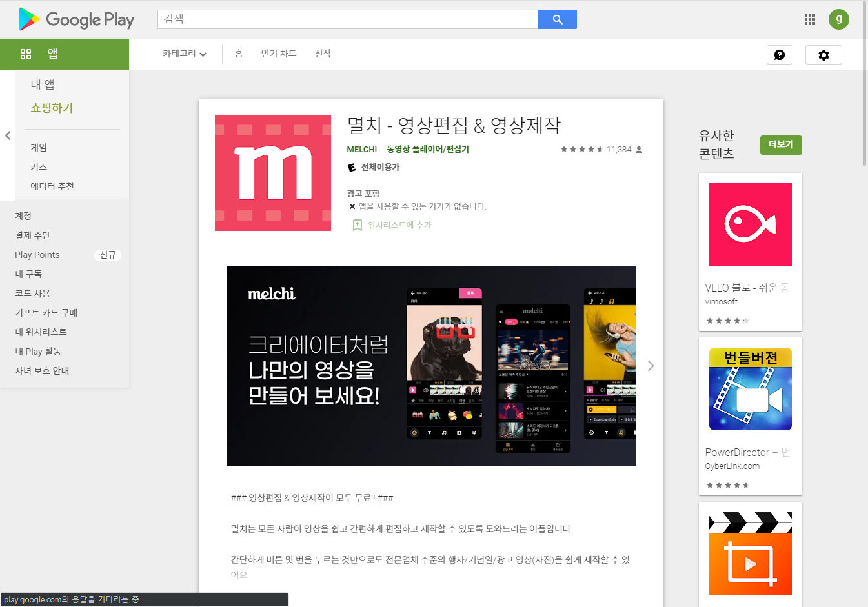The height and width of the screenshot is (607, 868).
Task: Open 계정 link
Action: tap(23, 216)
